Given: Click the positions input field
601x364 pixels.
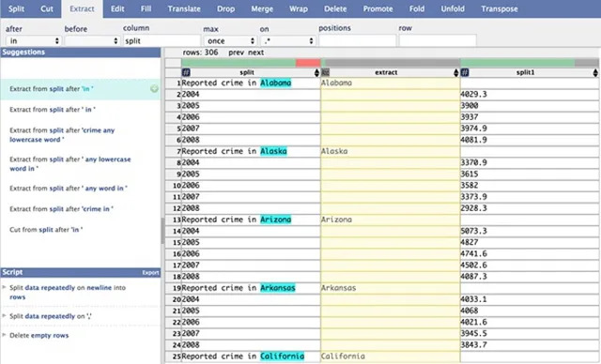Looking at the screenshot, I should [357, 40].
